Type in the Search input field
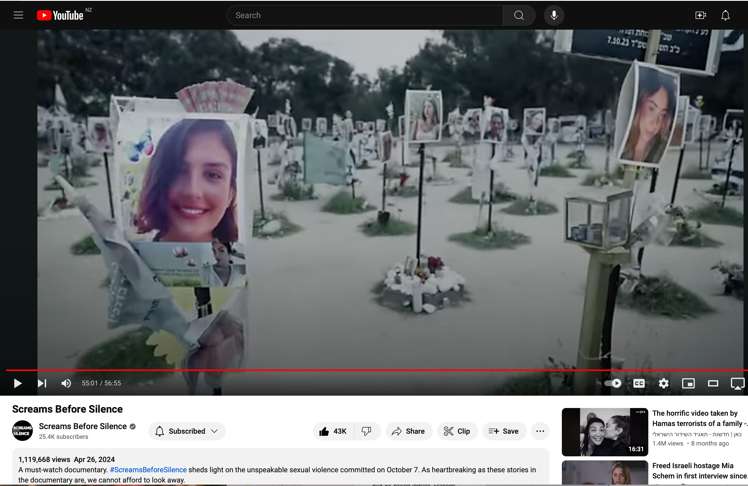The width and height of the screenshot is (748, 486). tap(365, 15)
